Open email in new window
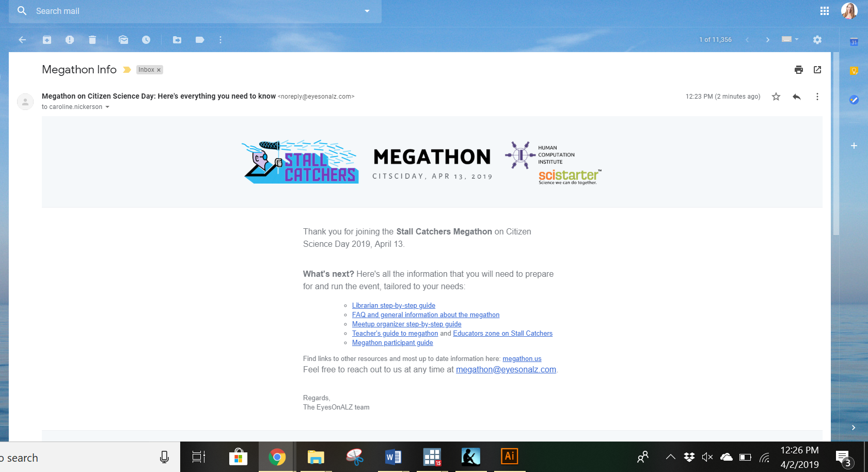The width and height of the screenshot is (868, 472). [817, 70]
